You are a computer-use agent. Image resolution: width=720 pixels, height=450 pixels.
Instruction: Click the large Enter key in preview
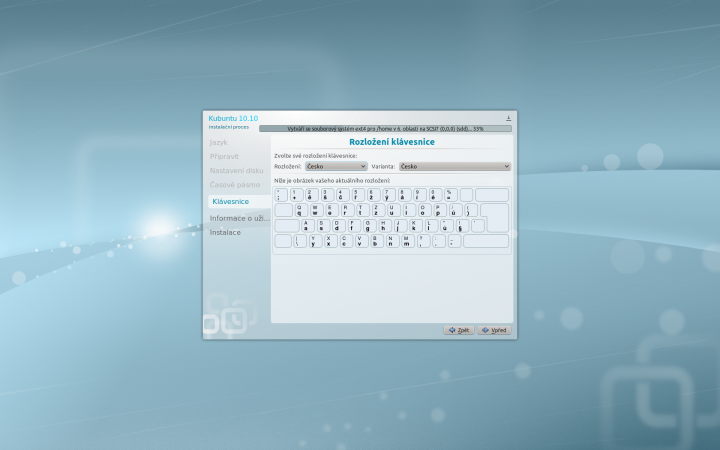pyautogui.click(x=497, y=218)
